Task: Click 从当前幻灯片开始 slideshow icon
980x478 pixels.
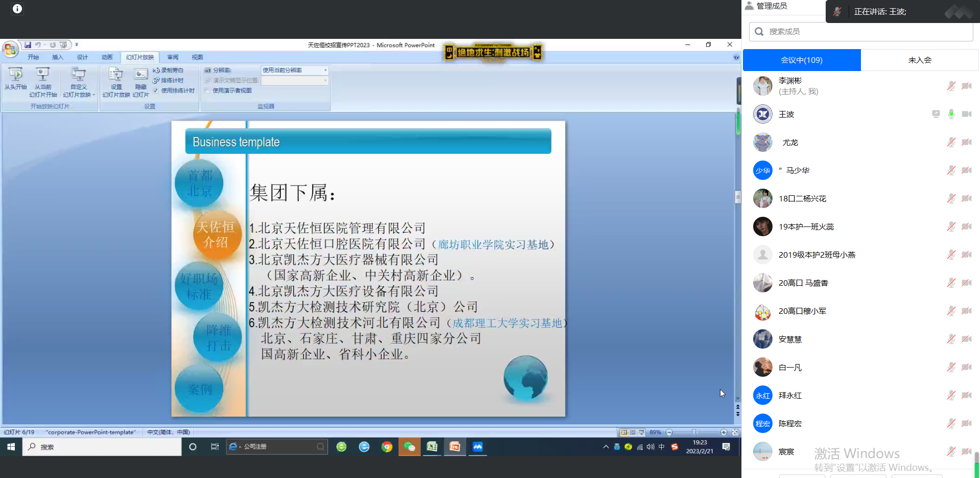Action: click(x=43, y=78)
